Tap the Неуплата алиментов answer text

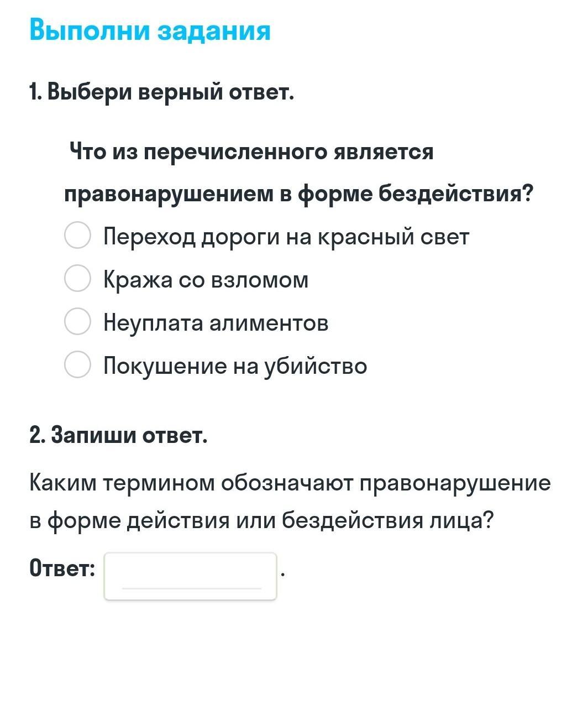[216, 323]
